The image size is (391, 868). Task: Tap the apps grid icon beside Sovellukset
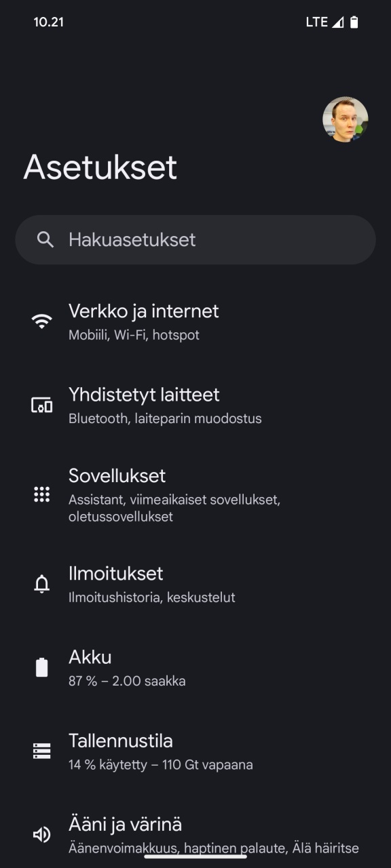coord(42,495)
